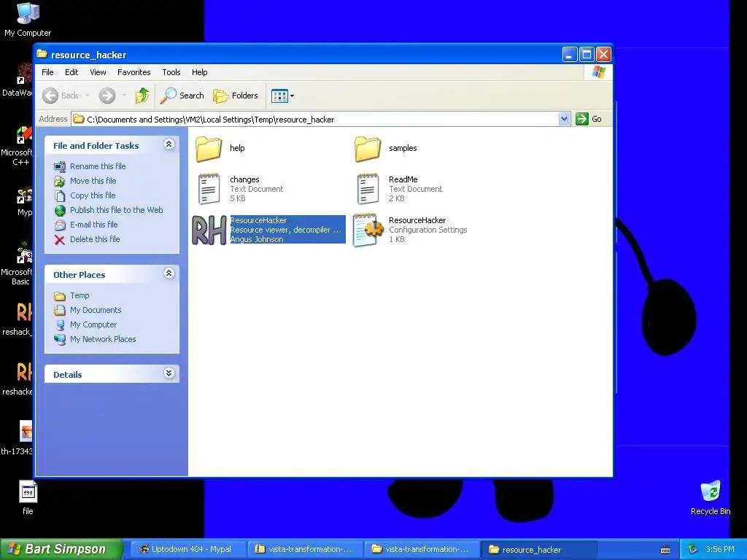
Task: Click E-mail this file link
Action: (94, 225)
